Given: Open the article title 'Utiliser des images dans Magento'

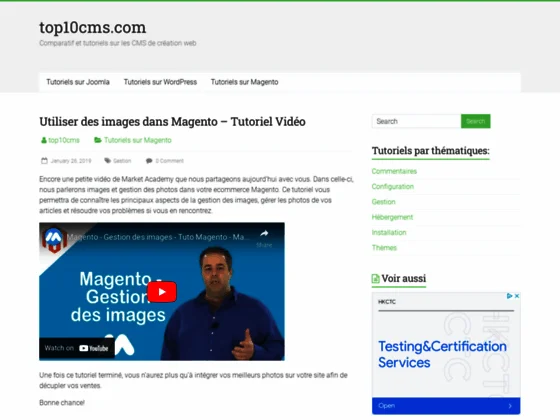Looking at the screenshot, I should 172,121.
